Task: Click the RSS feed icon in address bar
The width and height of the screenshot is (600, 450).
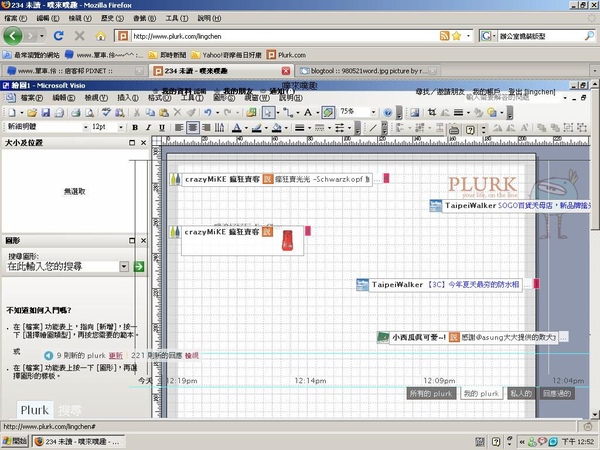Action: click(x=445, y=36)
